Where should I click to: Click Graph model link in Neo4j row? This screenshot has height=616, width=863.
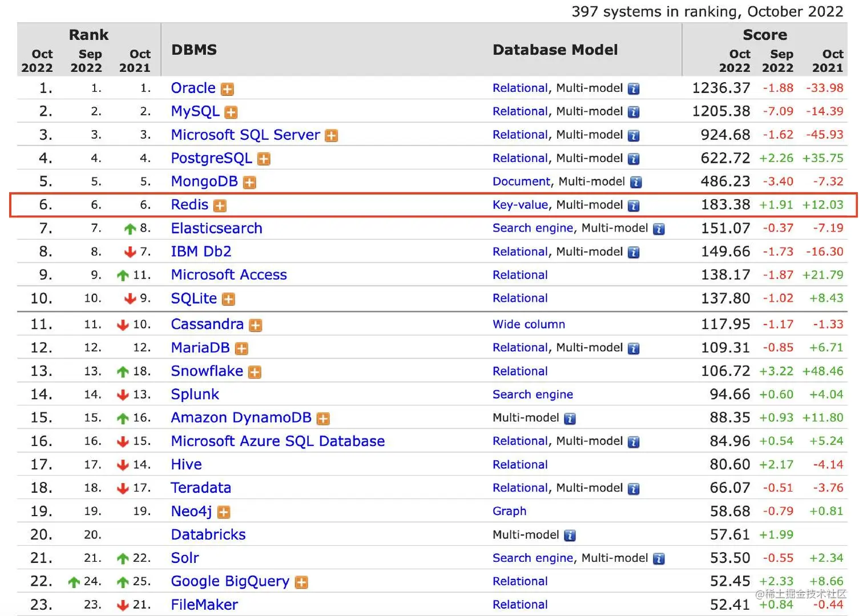509,512
